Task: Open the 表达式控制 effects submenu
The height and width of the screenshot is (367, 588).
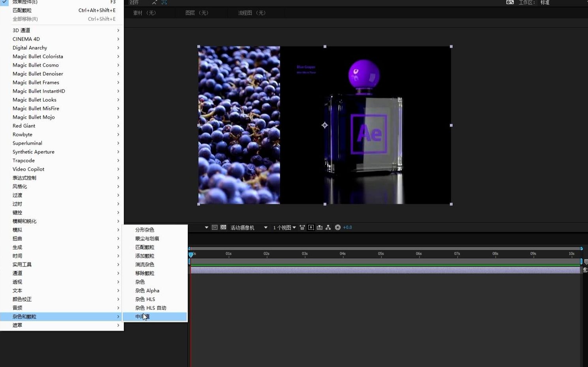Action: pos(62,178)
